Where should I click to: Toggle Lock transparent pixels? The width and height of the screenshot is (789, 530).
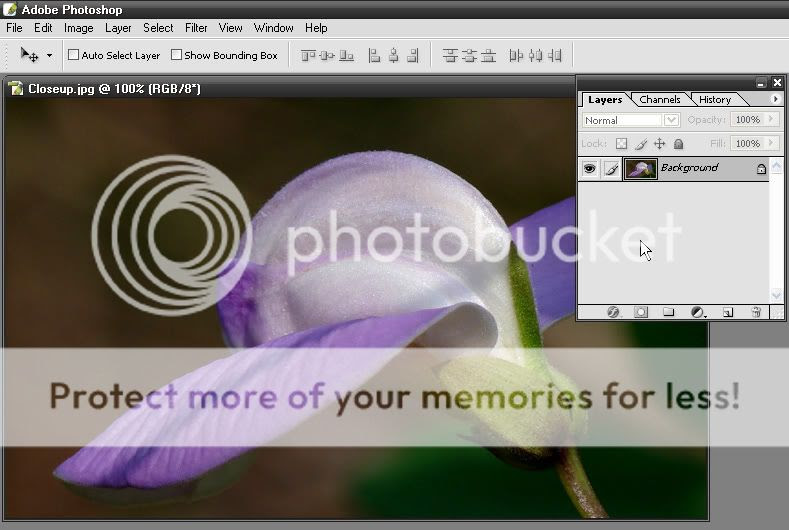[x=621, y=144]
